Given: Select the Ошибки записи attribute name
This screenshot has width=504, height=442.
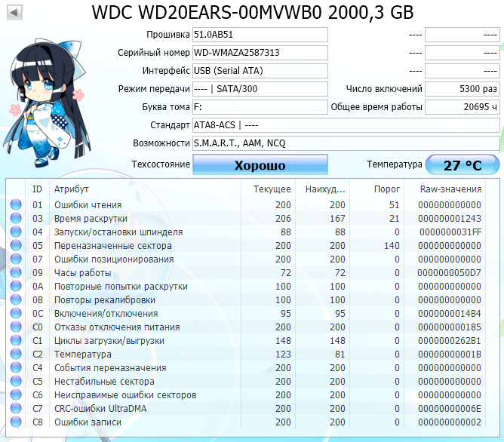Looking at the screenshot, I should tap(88, 422).
